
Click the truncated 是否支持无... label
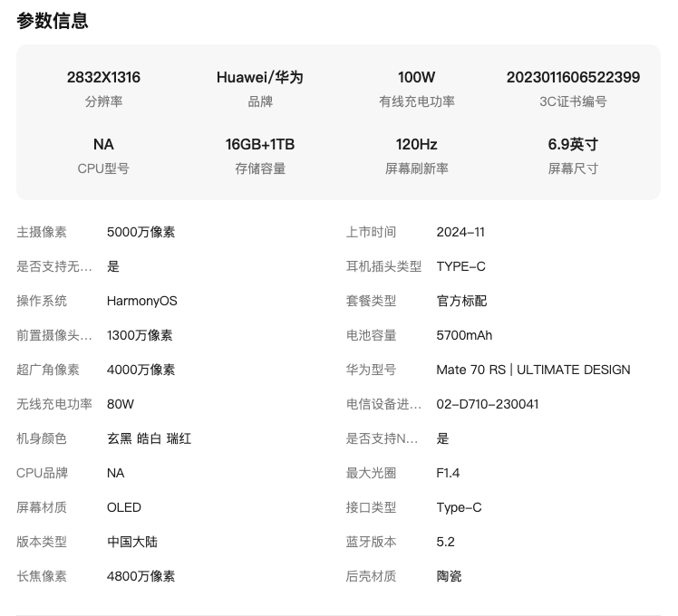tap(54, 266)
